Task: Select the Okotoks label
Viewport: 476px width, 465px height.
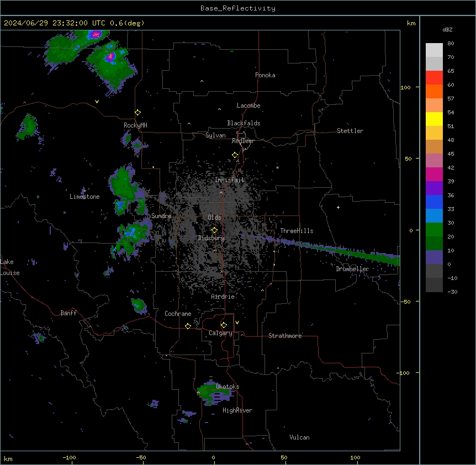Action: click(x=228, y=387)
